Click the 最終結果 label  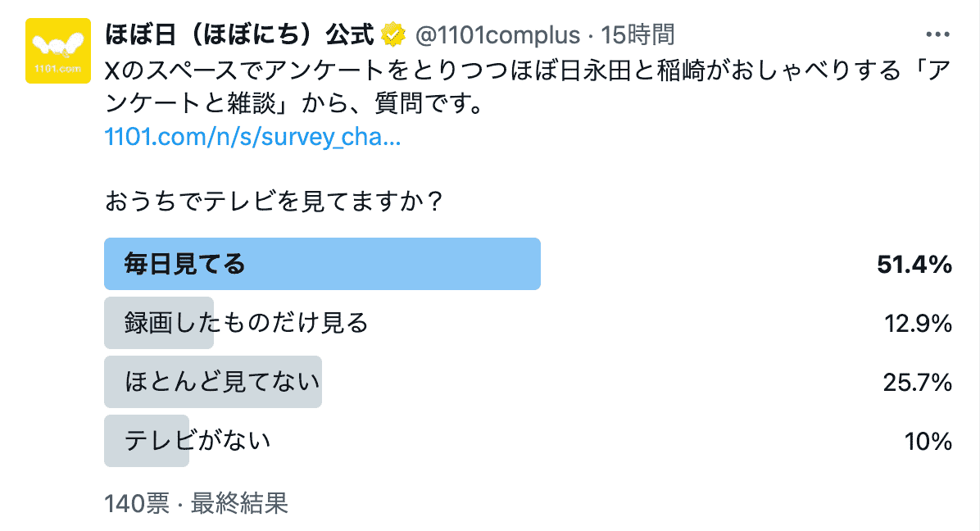239,503
